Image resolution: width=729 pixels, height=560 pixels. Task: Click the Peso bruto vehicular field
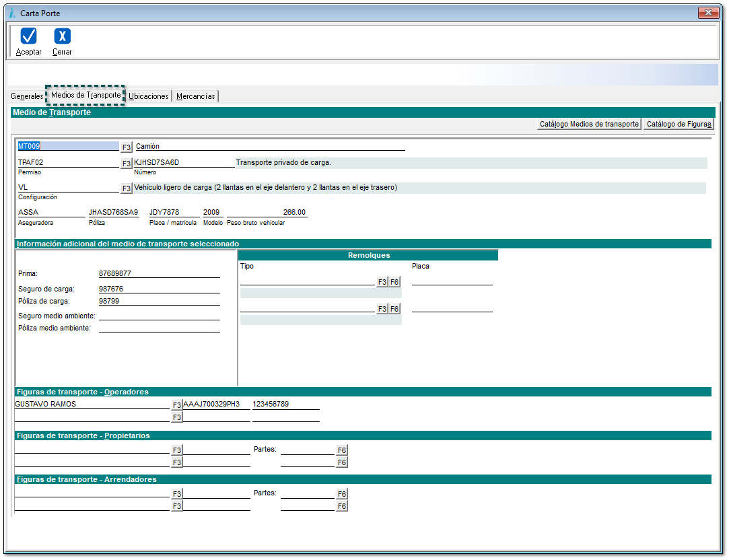tap(267, 212)
